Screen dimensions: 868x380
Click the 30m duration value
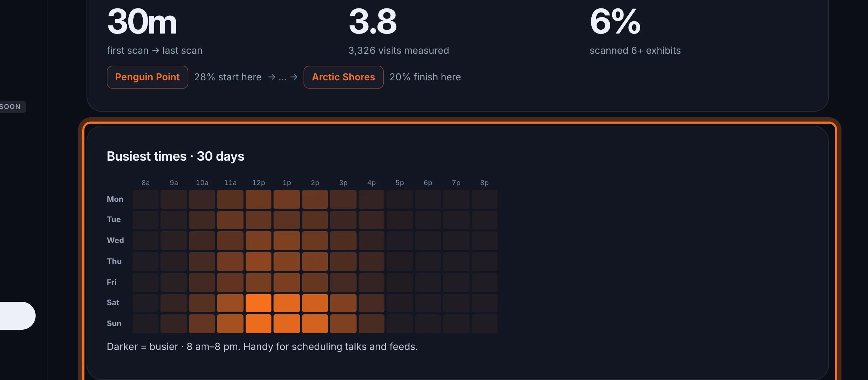(x=142, y=22)
